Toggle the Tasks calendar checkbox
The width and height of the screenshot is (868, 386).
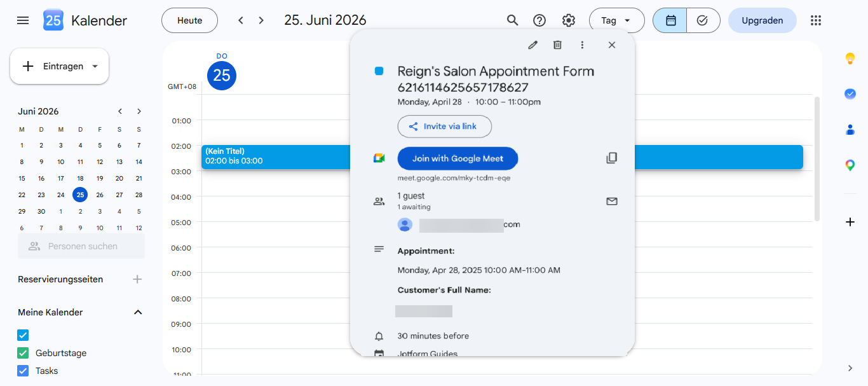click(x=23, y=371)
